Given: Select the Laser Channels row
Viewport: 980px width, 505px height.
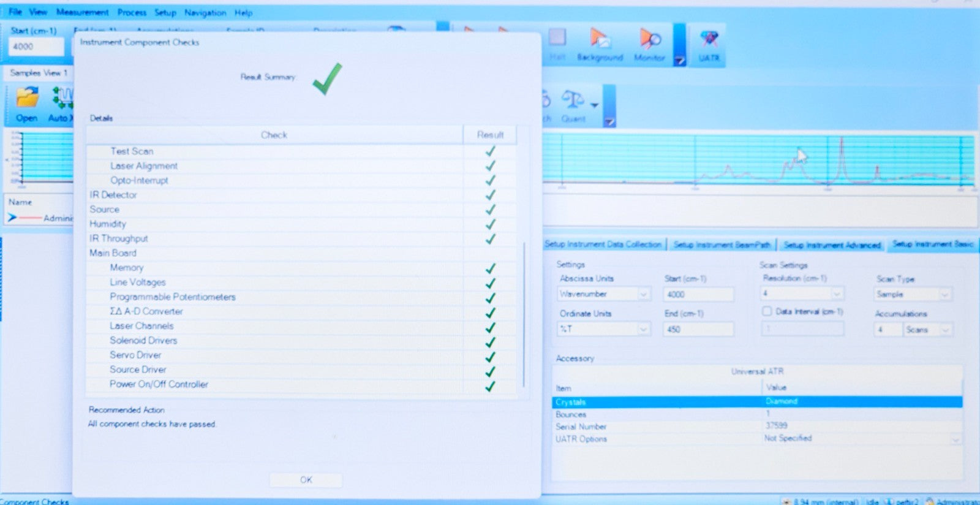Looking at the screenshot, I should 301,326.
